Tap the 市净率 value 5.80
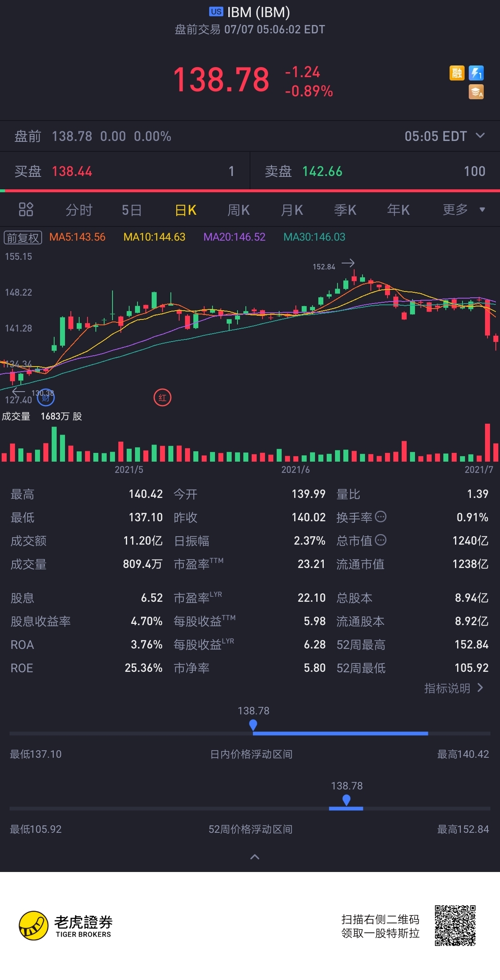The image size is (500, 980). click(x=315, y=668)
